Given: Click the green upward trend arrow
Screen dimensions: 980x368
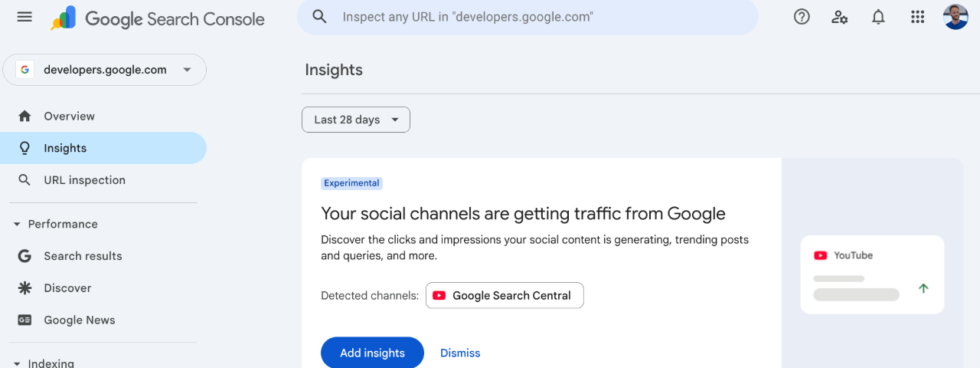Looking at the screenshot, I should click(923, 288).
